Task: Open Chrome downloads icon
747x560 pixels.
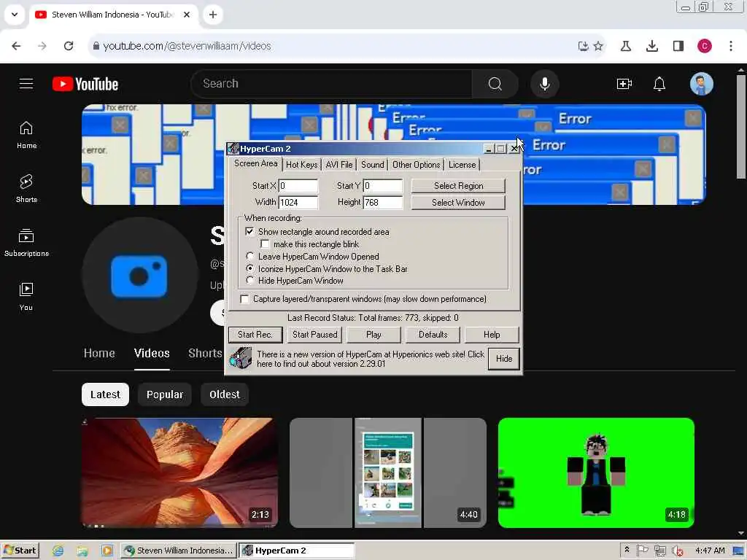Action: click(x=651, y=46)
